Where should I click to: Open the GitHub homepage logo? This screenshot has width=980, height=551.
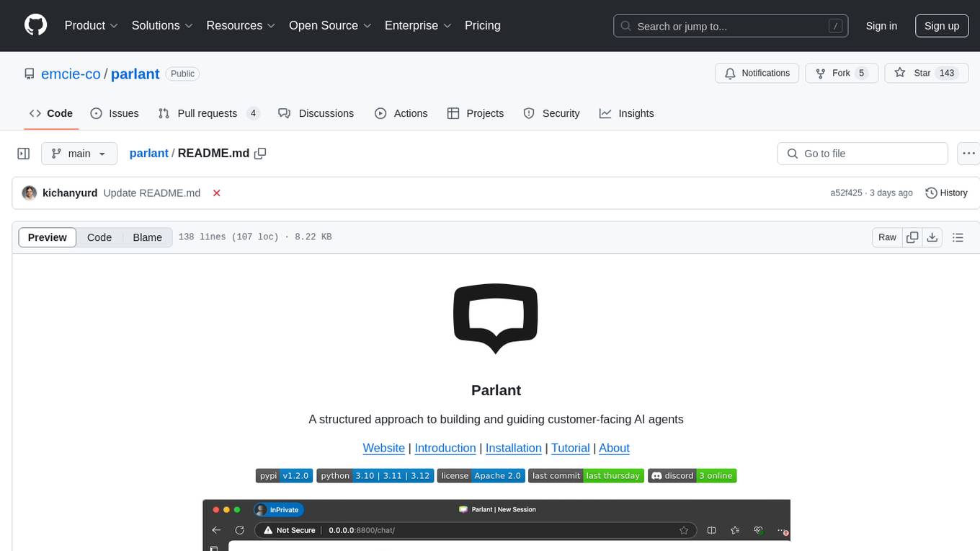click(x=35, y=25)
